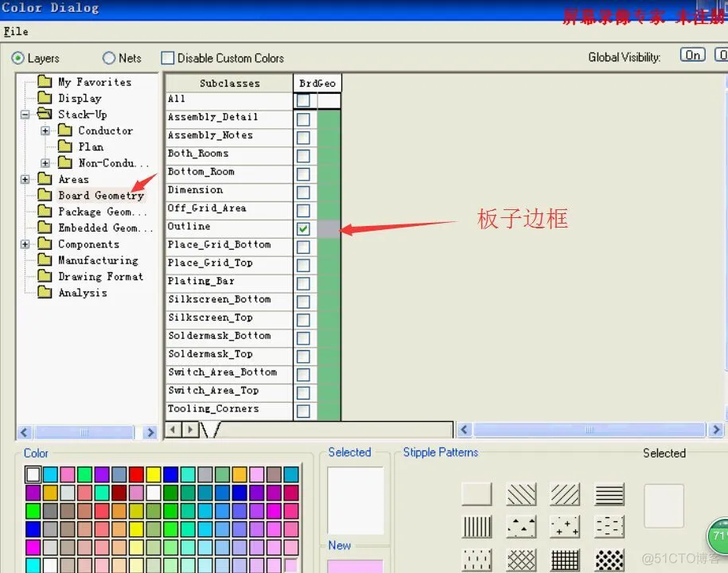Choose the vertical lines stipple pattern

coord(477,527)
